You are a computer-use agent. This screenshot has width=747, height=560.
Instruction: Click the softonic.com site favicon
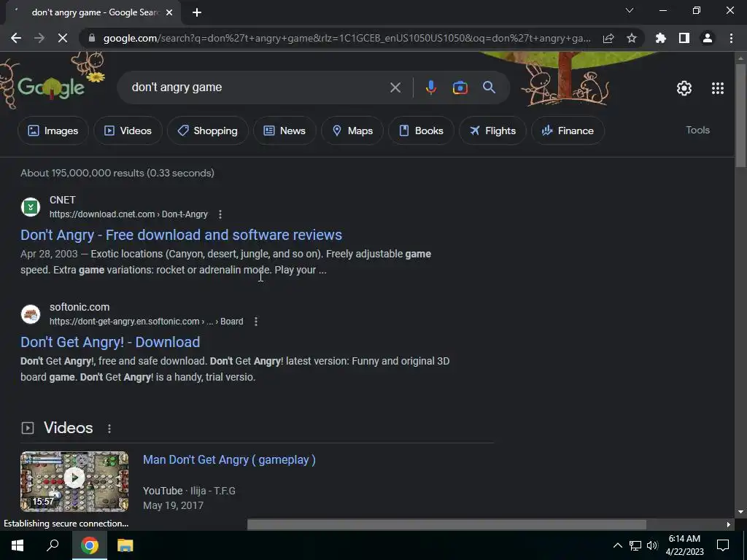pos(31,314)
